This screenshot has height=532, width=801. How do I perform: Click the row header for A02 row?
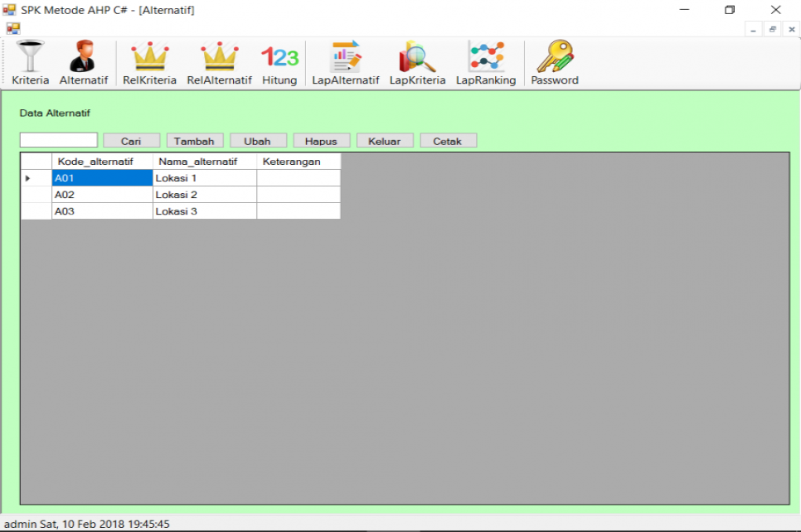[x=36, y=195]
